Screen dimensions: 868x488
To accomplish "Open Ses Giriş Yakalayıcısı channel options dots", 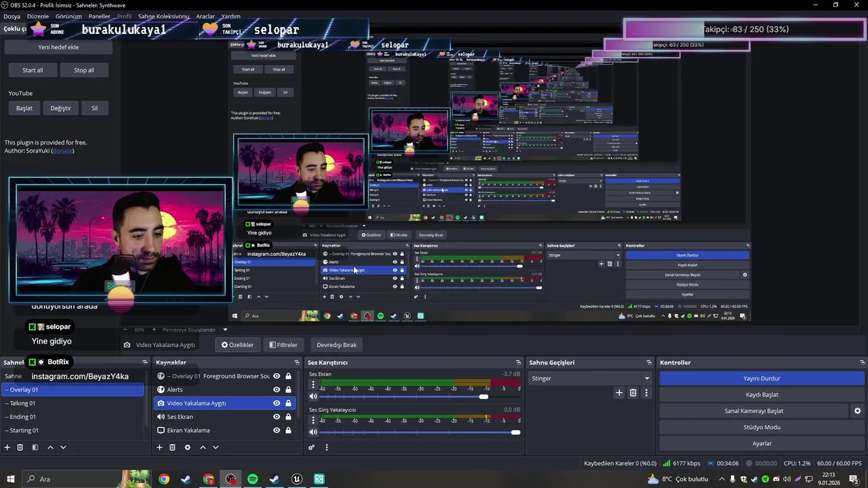I will [x=313, y=420].
